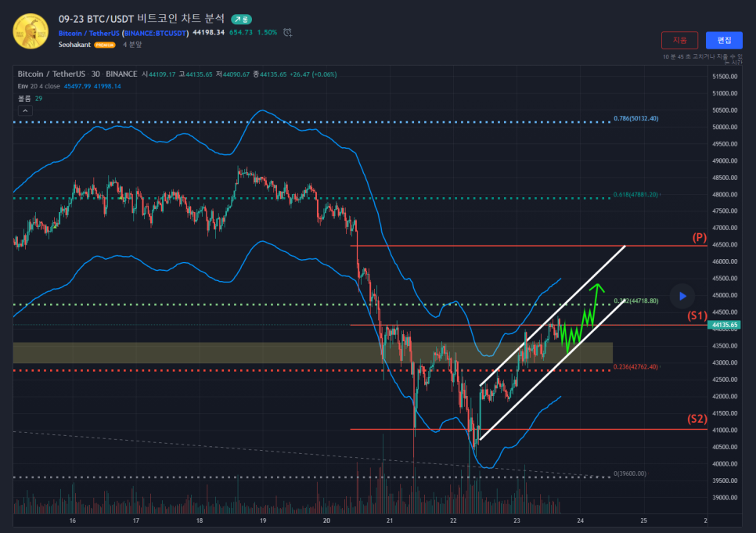Click the current price tag 44135.65
This screenshot has width=756, height=533.
click(723, 324)
